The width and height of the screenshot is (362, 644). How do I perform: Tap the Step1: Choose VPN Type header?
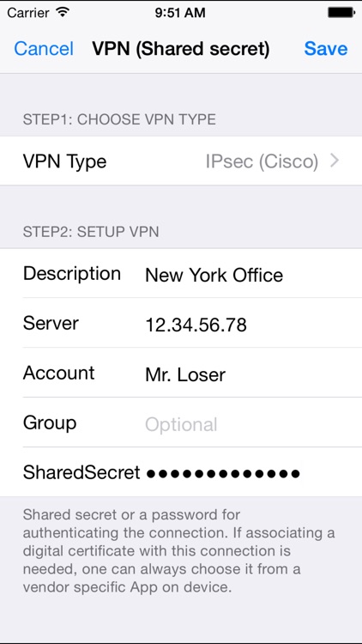119,119
